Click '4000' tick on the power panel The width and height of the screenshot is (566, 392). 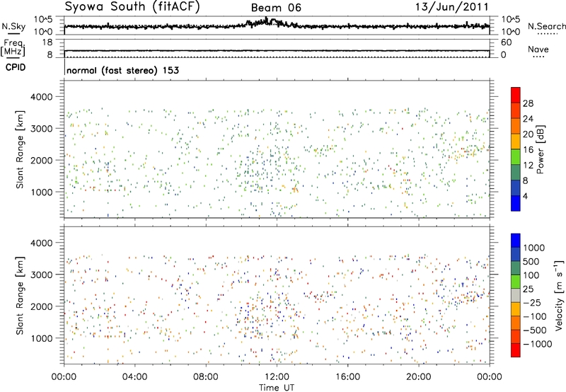pyautogui.click(x=42, y=97)
